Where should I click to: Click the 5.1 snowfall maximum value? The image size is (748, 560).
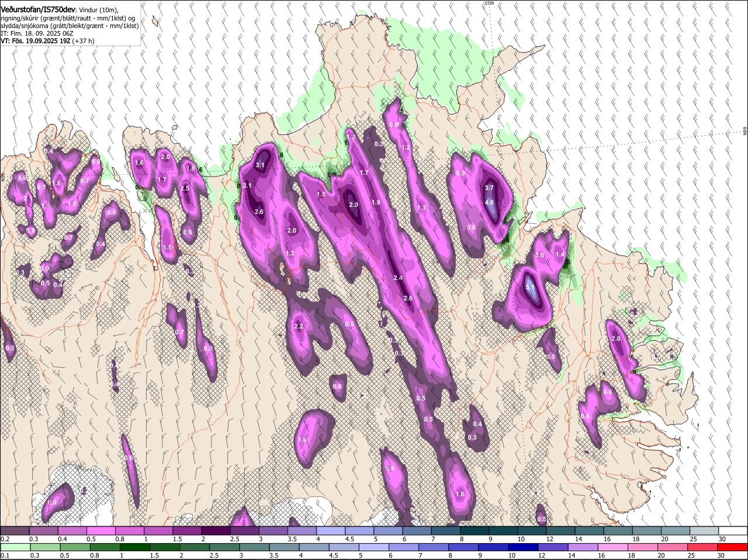pos(531,288)
